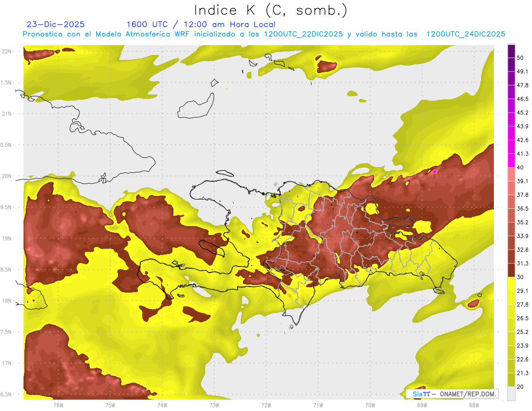Click the '37.8' color bar value
This screenshot has width=532, height=411.
(523, 195)
